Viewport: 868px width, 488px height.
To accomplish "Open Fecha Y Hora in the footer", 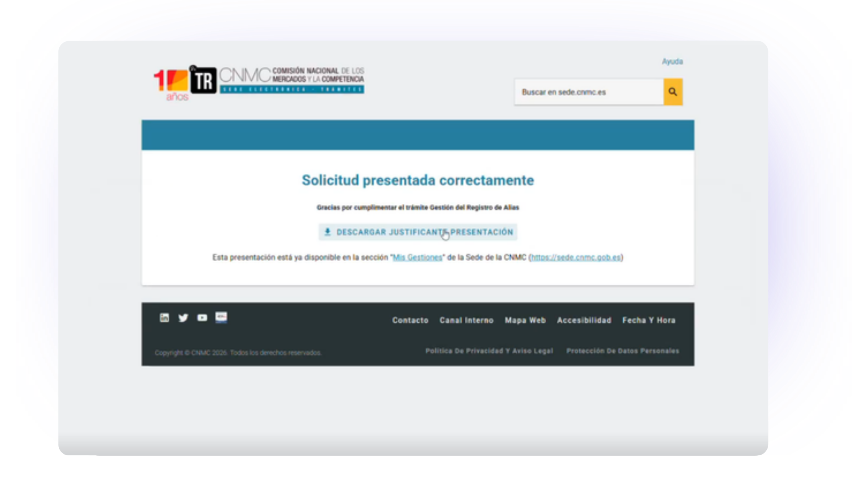I will [649, 320].
